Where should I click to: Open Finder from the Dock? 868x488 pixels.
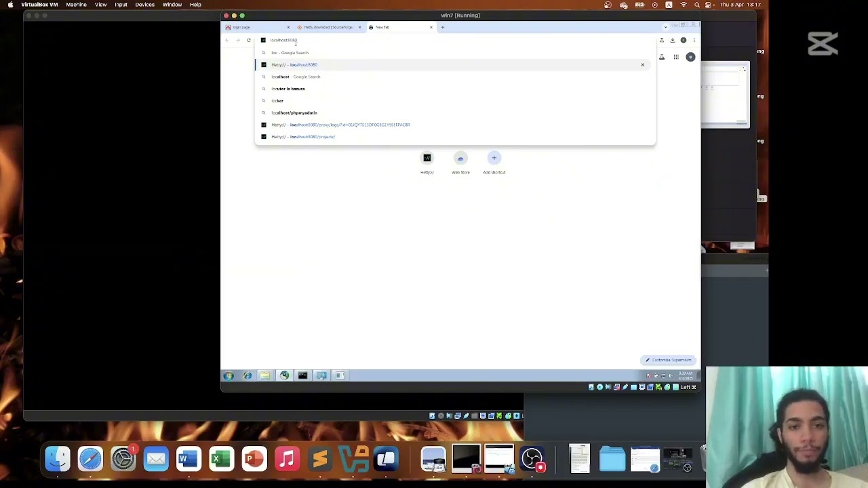tap(58, 459)
